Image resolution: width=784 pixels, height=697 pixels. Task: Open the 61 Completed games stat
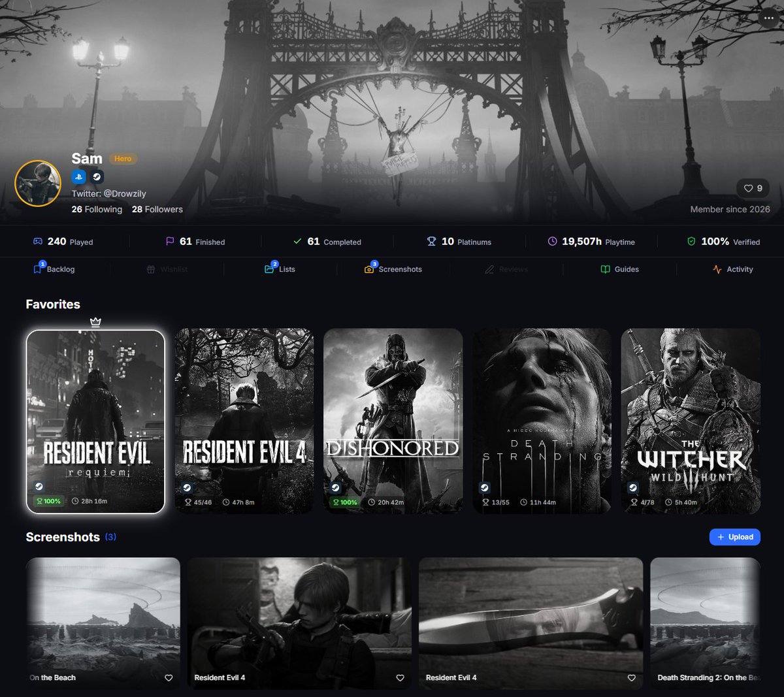[x=327, y=242]
